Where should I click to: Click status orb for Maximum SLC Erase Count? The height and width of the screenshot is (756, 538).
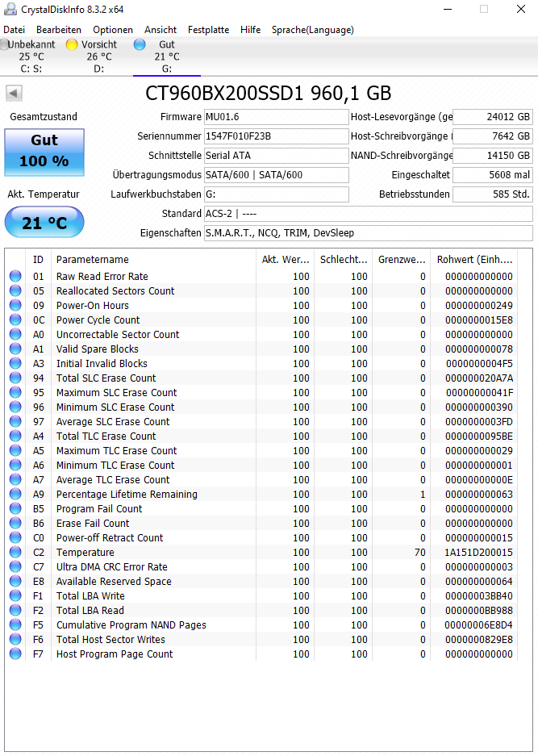pyautogui.click(x=15, y=392)
